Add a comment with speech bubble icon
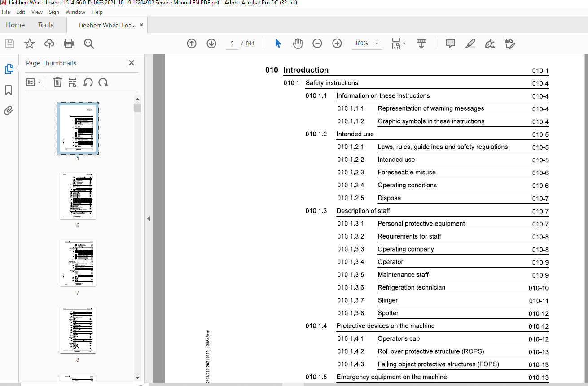The image size is (588, 386). pos(450,43)
